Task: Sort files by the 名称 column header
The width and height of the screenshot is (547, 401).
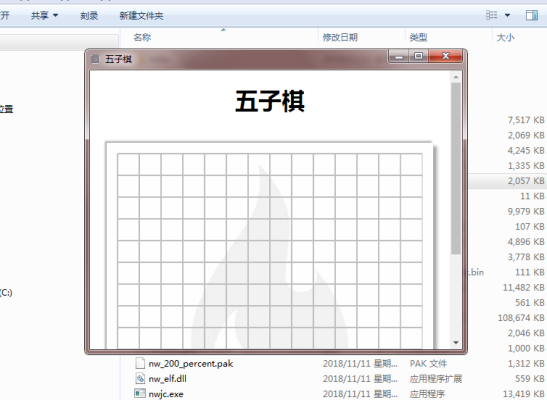Action: tap(142, 37)
